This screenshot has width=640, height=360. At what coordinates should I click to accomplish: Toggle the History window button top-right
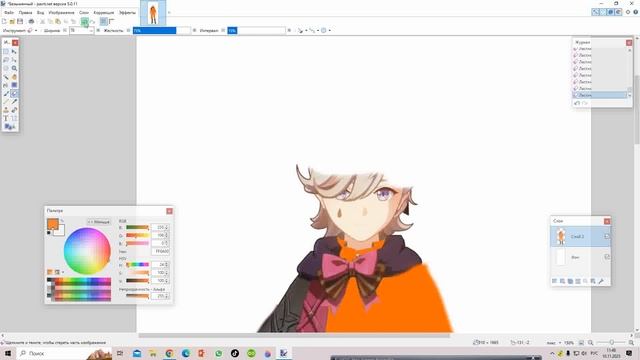(603, 12)
